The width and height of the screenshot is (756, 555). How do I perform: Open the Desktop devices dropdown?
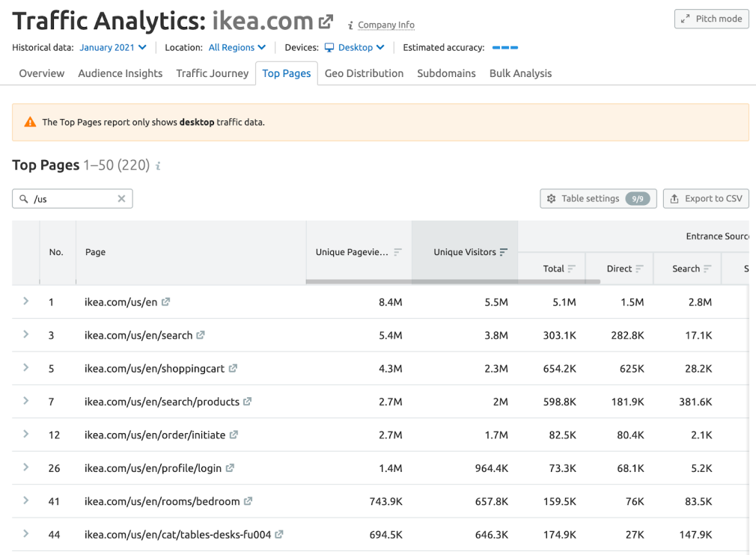354,47
